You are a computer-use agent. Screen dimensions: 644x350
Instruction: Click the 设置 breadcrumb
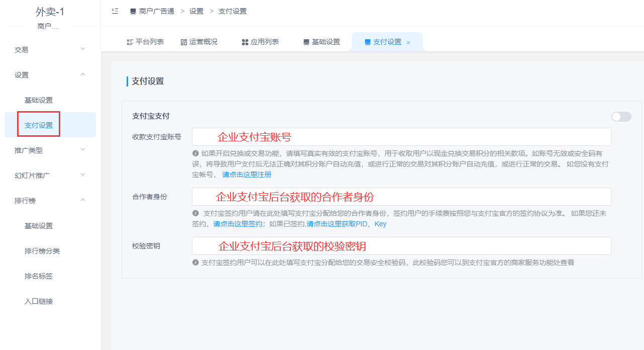click(x=196, y=11)
